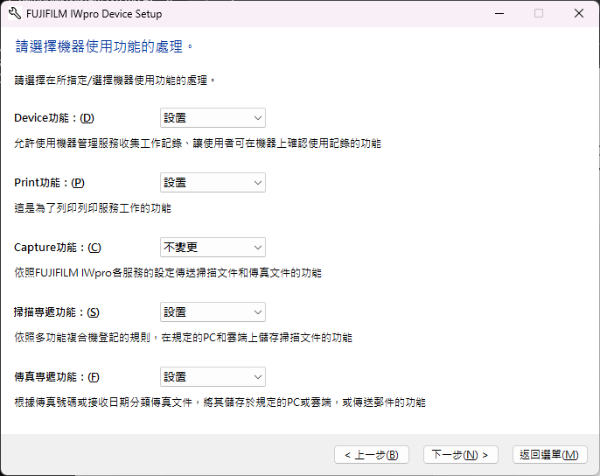Proceed with the 下一步(N) button
Screen dimensions: 600x476
point(461,455)
